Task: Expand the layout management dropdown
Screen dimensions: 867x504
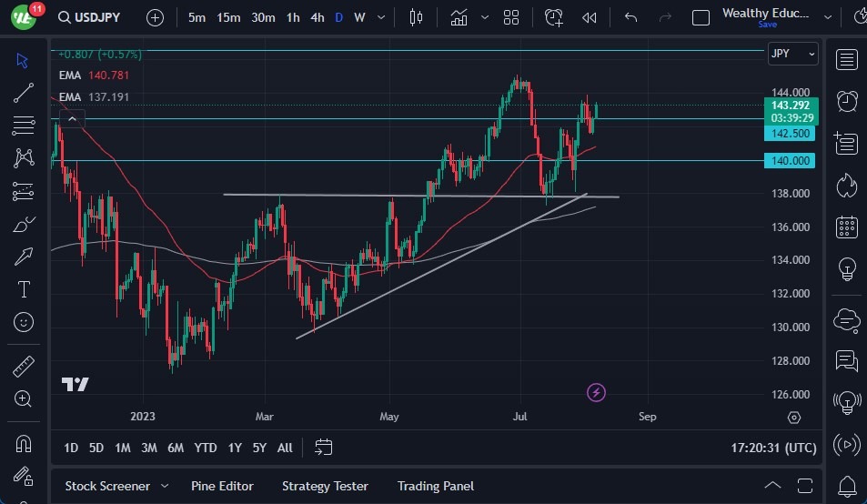Action: 828,17
